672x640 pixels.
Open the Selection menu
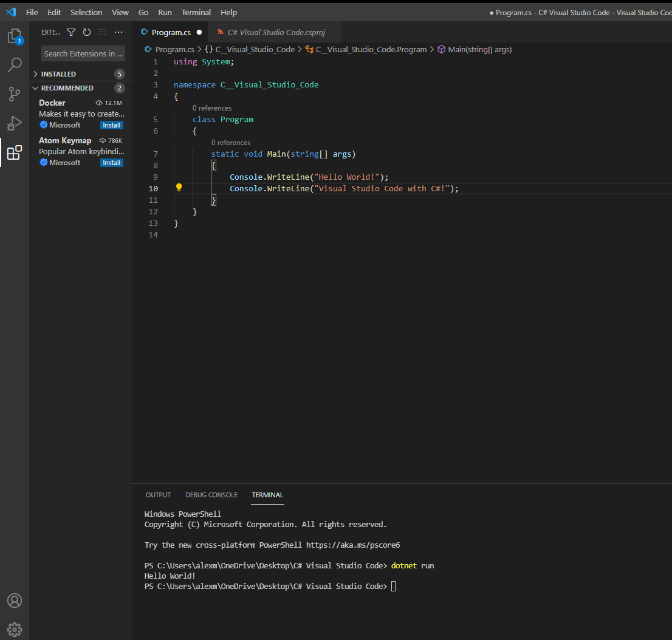[86, 12]
